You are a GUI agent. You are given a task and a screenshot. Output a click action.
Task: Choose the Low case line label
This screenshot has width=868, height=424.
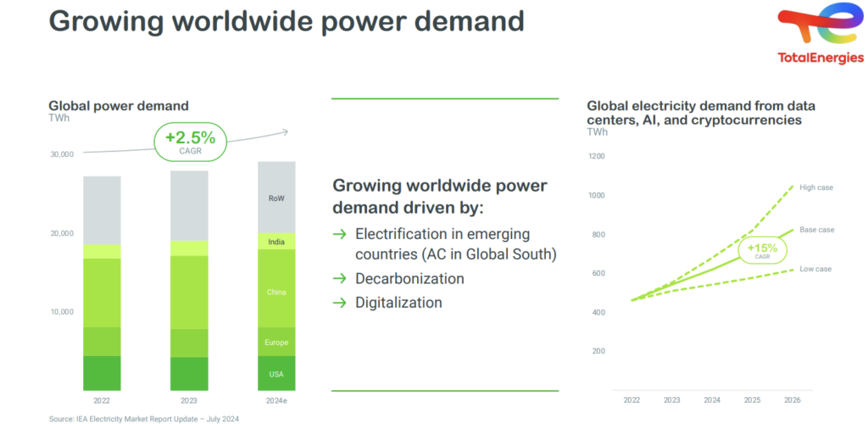(816, 269)
